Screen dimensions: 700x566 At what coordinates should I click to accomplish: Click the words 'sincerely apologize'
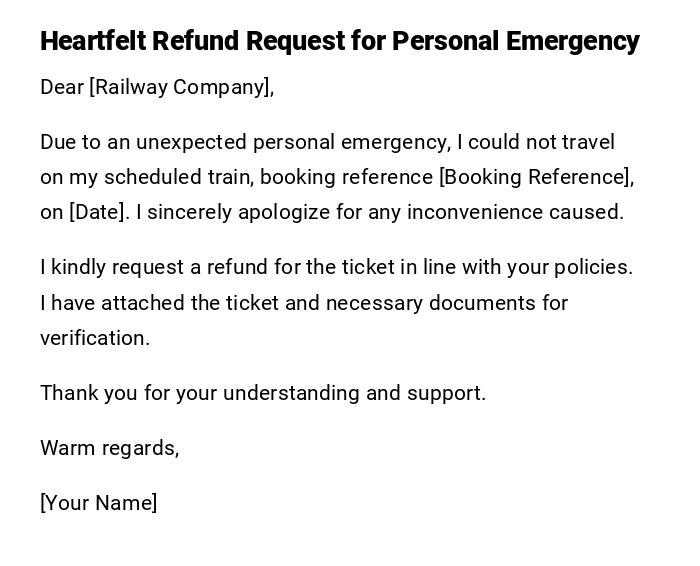coord(226,212)
